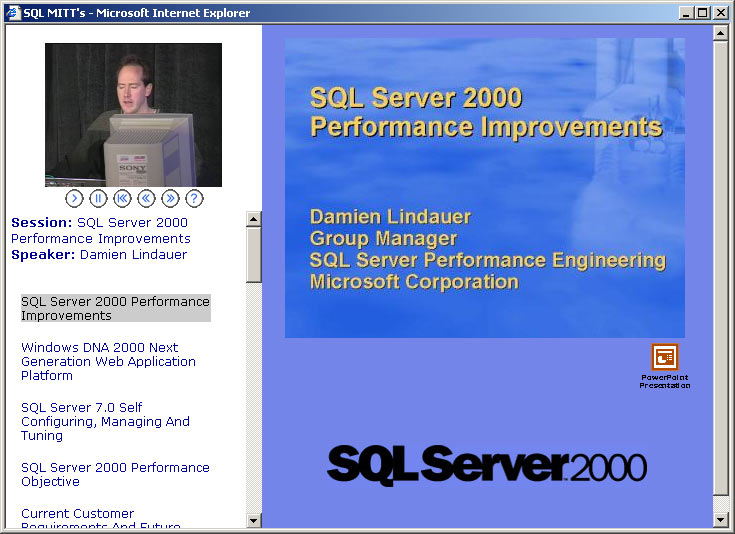
Task: Go to the previous slide with double-left arrows
Action: pos(146,198)
